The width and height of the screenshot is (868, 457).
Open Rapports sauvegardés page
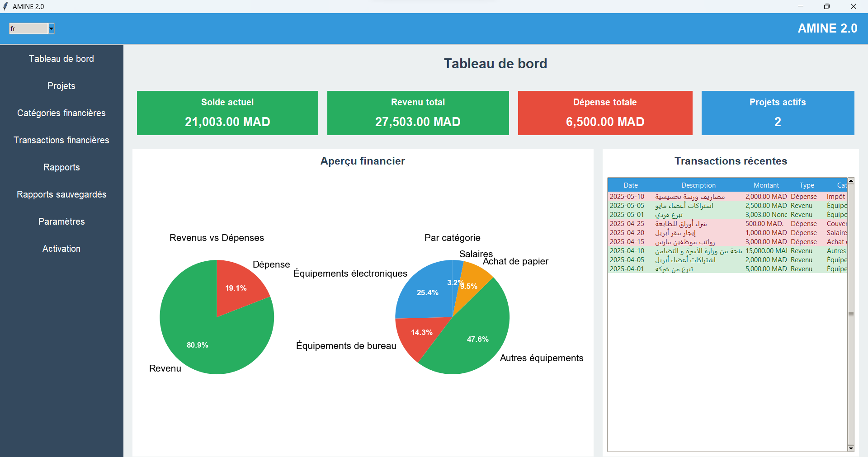[x=61, y=194]
